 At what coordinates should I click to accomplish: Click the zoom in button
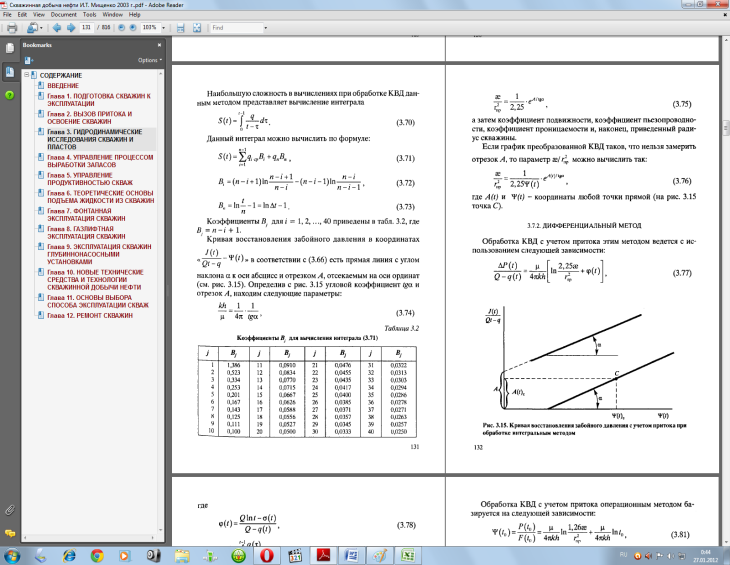[133, 28]
